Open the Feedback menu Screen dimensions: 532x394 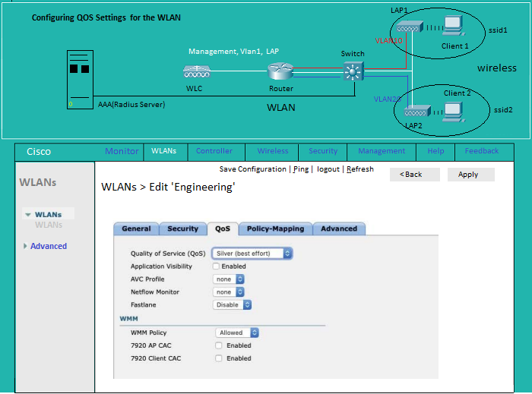point(482,151)
